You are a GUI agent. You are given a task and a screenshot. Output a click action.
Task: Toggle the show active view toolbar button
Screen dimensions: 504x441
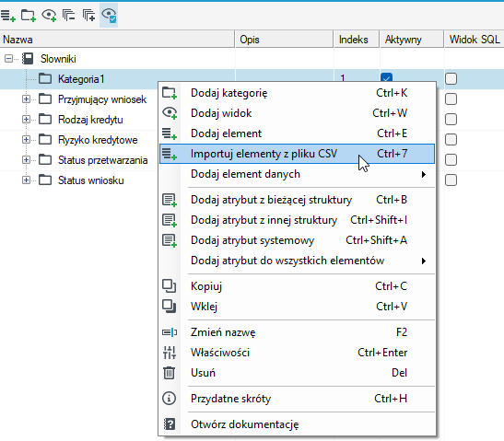109,15
